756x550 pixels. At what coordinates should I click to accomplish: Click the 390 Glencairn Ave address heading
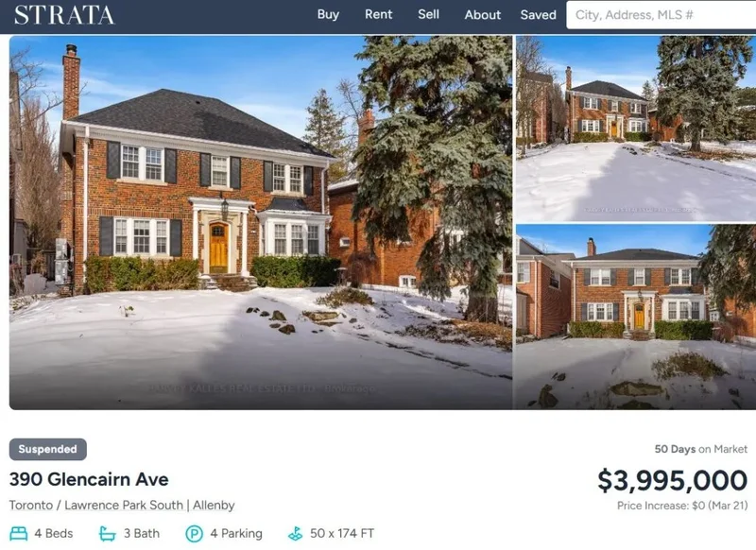point(89,480)
